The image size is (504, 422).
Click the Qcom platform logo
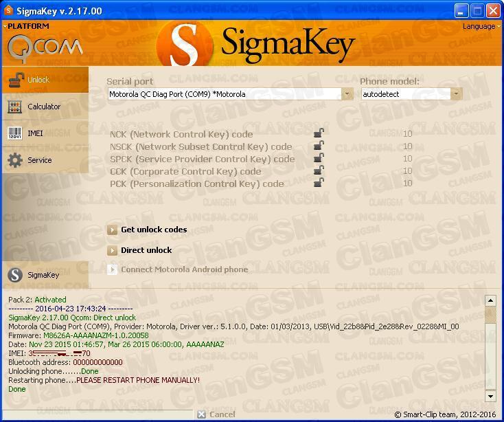pos(45,48)
